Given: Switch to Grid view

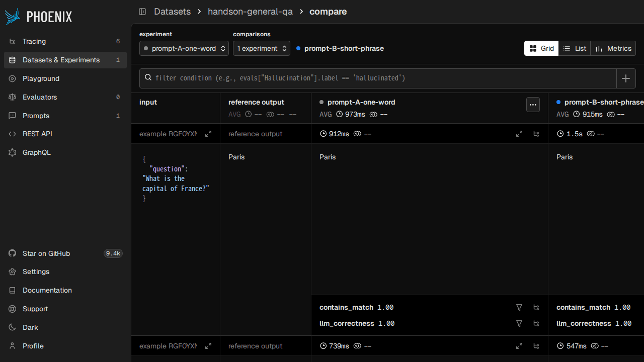Looking at the screenshot, I should [x=541, y=48].
